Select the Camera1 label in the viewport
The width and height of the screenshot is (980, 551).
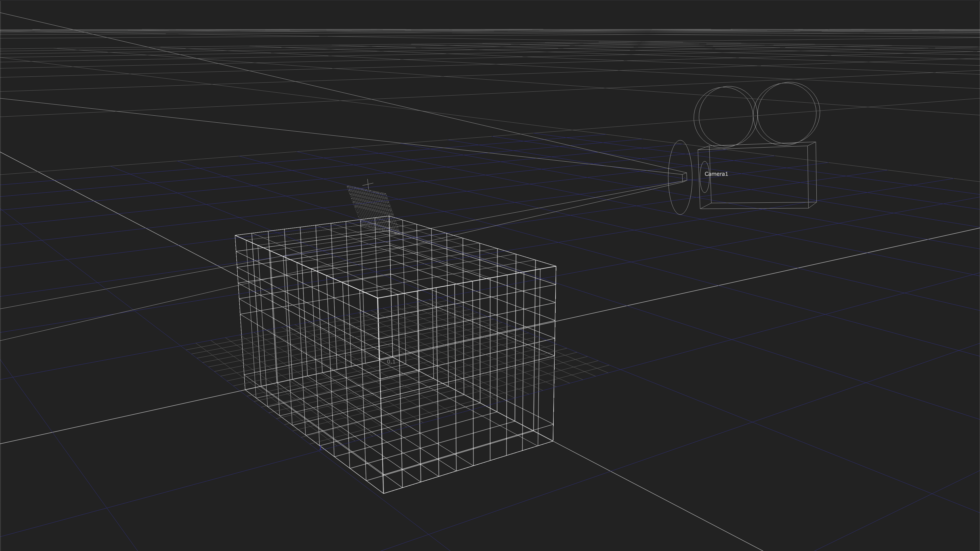point(716,174)
